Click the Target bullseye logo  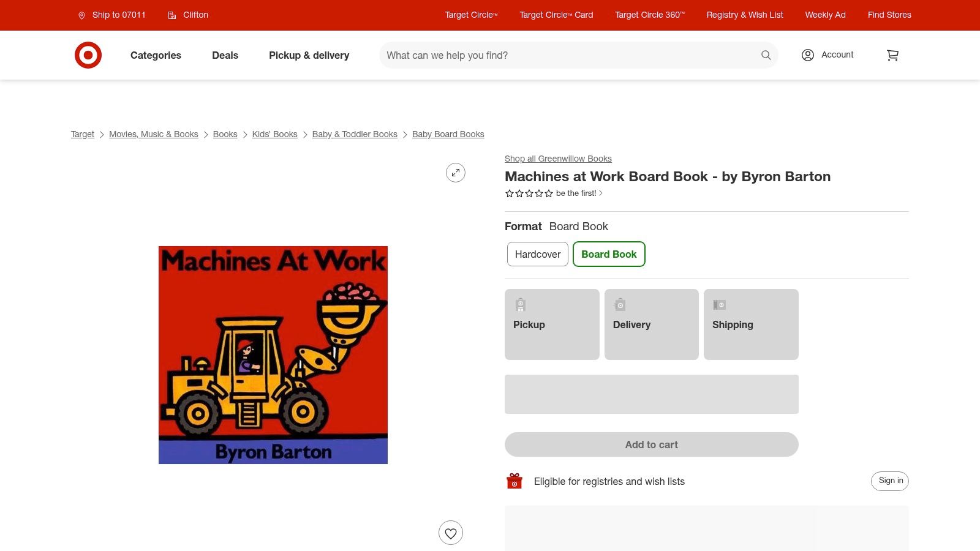pyautogui.click(x=88, y=55)
